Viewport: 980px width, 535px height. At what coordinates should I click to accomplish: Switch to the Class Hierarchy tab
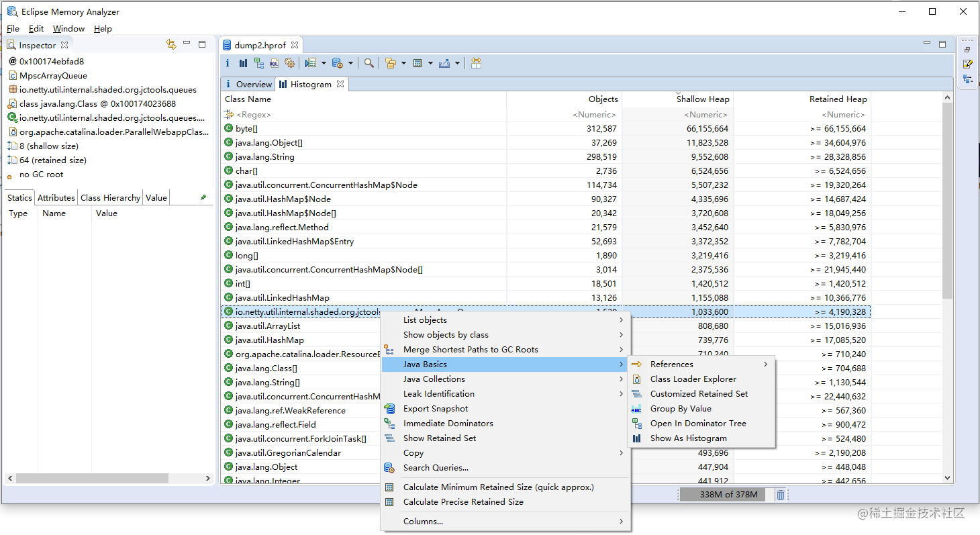click(x=110, y=197)
